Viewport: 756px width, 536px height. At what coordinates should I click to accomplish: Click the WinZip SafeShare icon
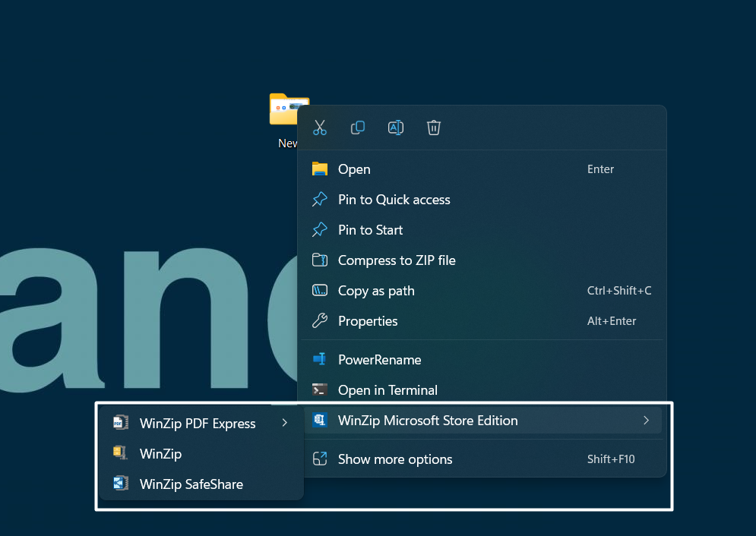[120, 484]
